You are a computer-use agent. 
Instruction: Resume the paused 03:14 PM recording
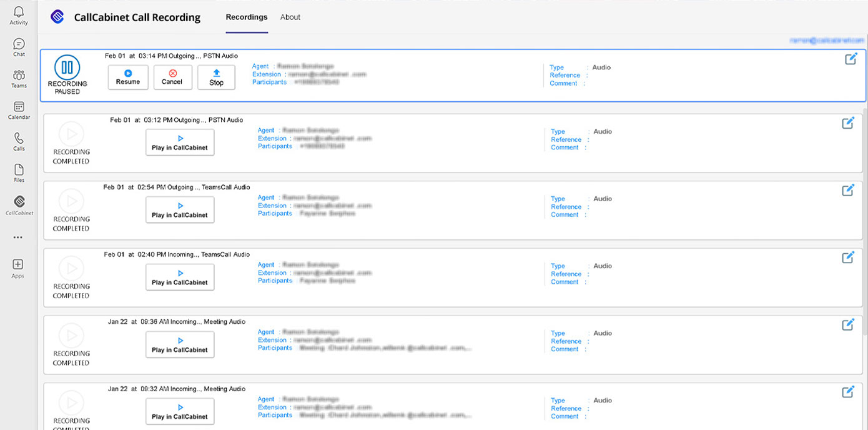[128, 77]
